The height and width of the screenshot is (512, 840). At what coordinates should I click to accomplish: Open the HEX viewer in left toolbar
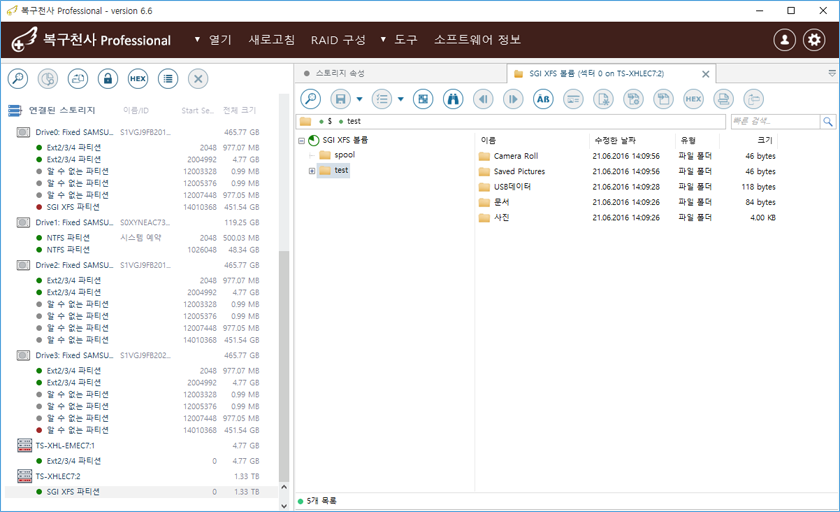point(138,78)
